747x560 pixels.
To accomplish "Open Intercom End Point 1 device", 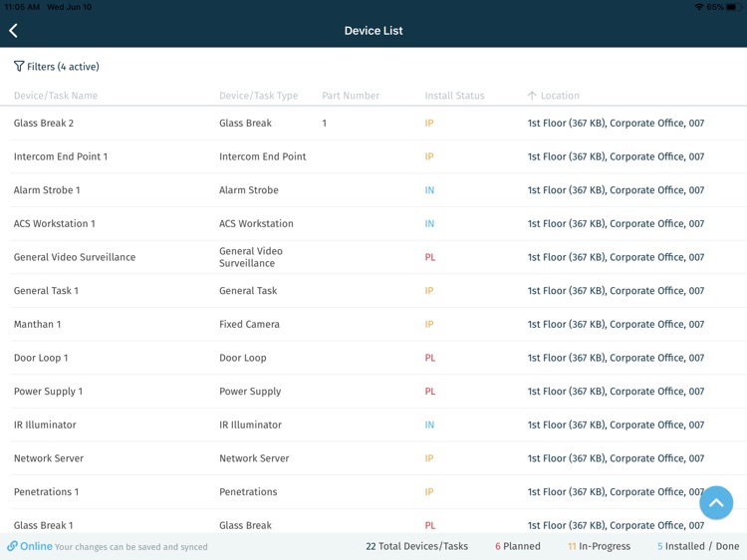I will [x=61, y=156].
